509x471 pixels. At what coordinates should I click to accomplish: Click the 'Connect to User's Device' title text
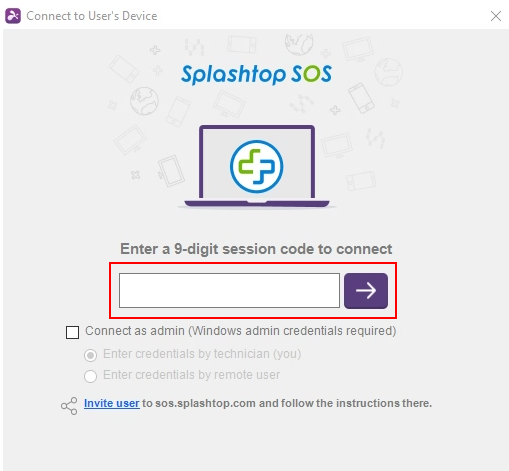pos(92,16)
